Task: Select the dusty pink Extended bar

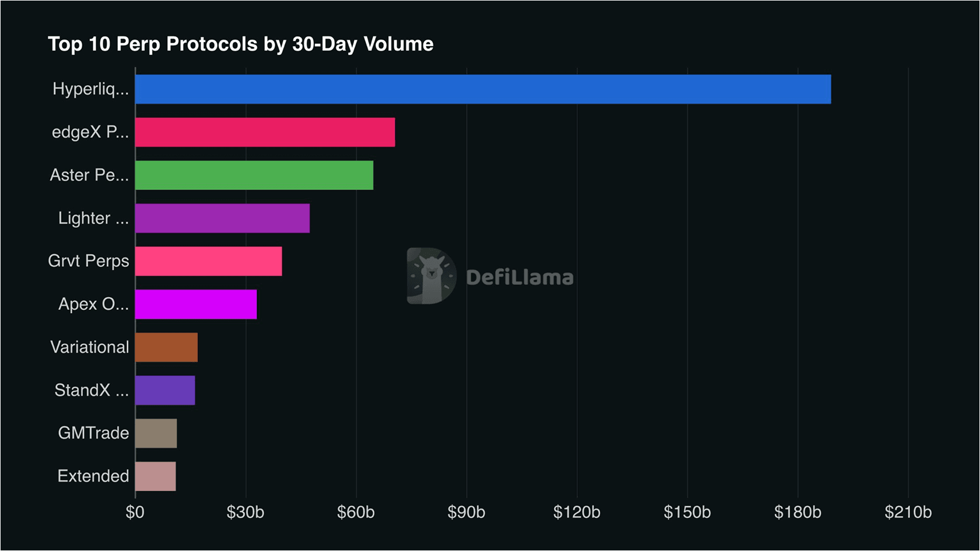Action: pos(155,476)
